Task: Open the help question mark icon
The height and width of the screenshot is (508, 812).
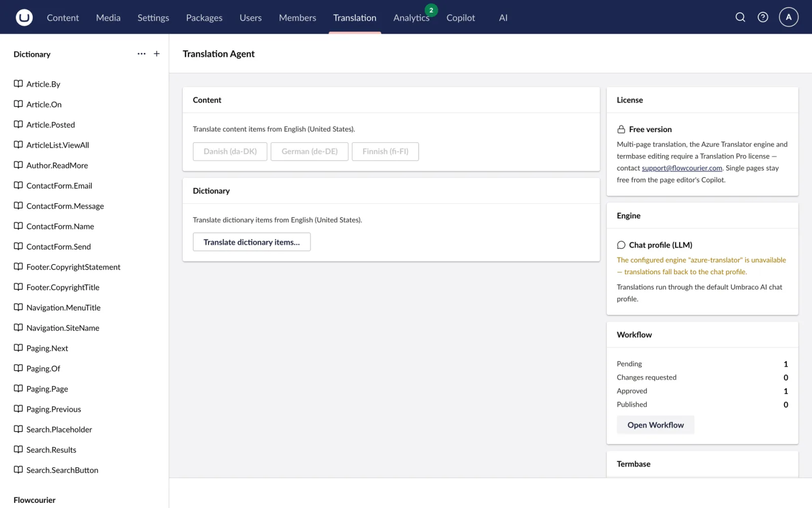Action: point(763,17)
